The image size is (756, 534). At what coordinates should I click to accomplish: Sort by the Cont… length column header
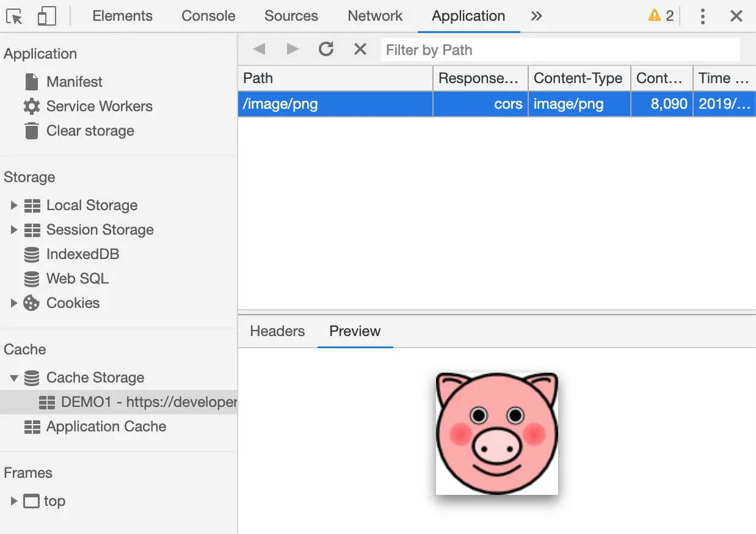click(x=662, y=78)
